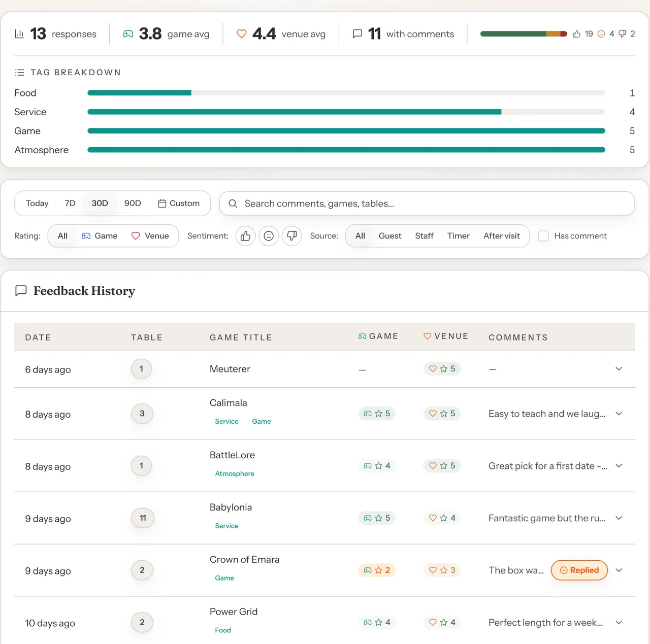Switch date range to 90D

coord(133,204)
